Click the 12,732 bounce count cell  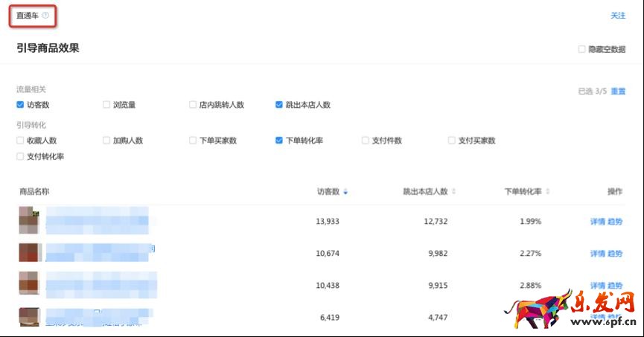coord(436,221)
